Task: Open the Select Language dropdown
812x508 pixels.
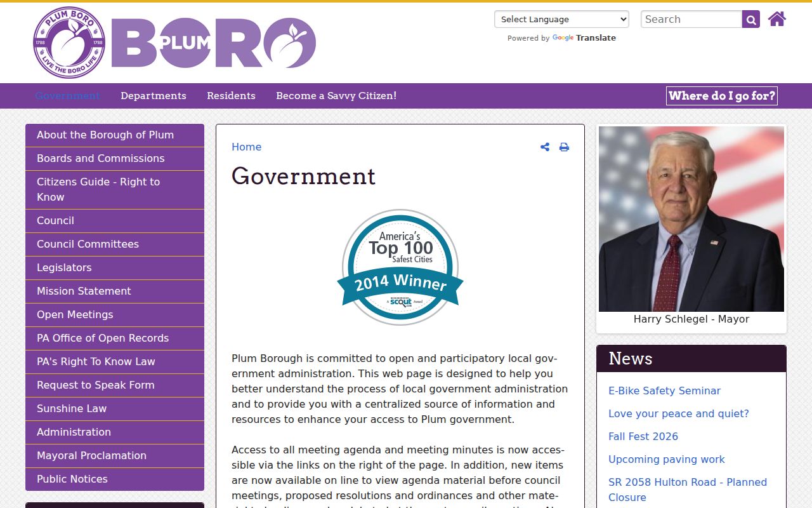Action: [x=561, y=19]
